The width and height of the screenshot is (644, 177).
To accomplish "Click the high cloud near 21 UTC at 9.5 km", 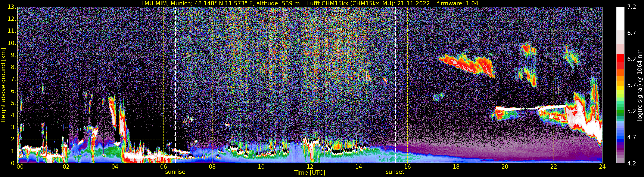I will [x=528, y=49].
